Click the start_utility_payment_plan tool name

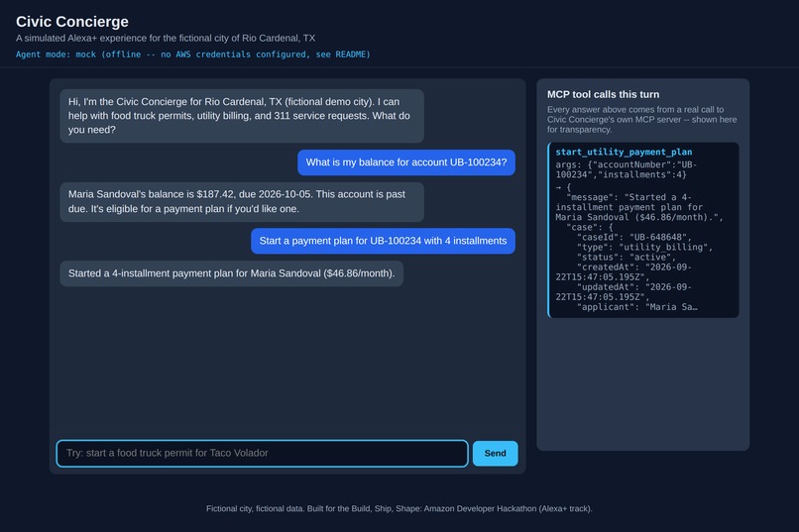point(624,152)
